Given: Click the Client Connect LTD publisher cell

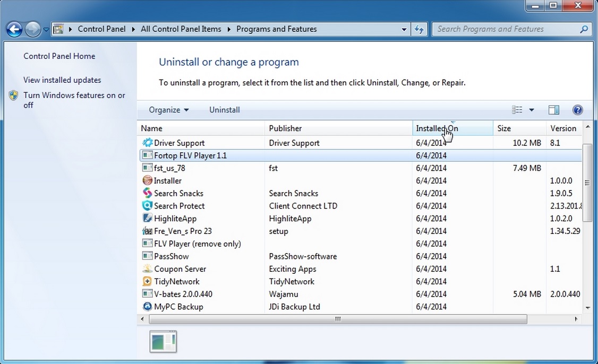Looking at the screenshot, I should point(303,206).
